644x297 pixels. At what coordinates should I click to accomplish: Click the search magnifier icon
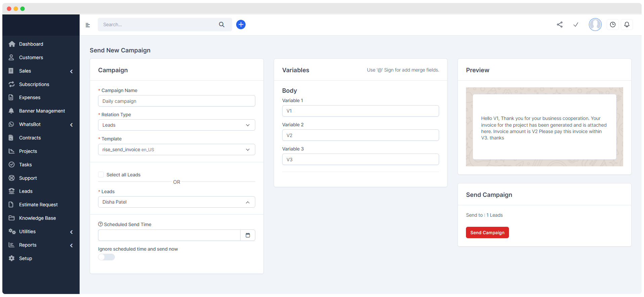[x=221, y=25]
